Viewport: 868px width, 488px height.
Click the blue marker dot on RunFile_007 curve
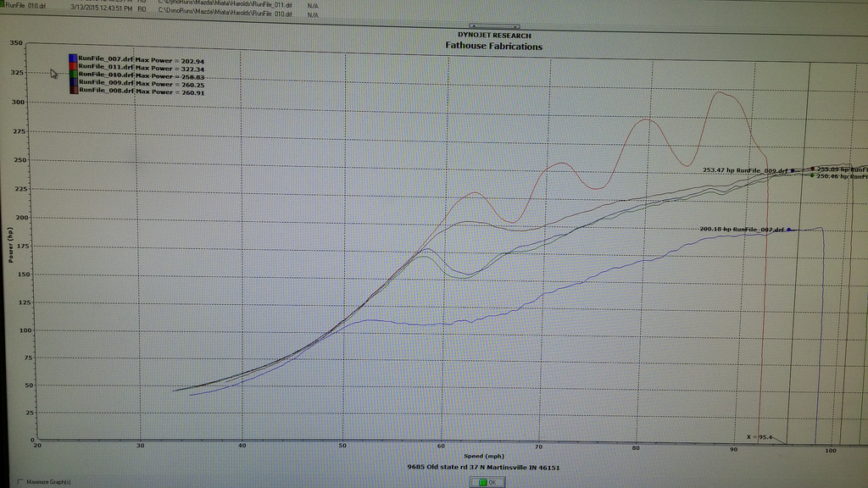[x=789, y=230]
